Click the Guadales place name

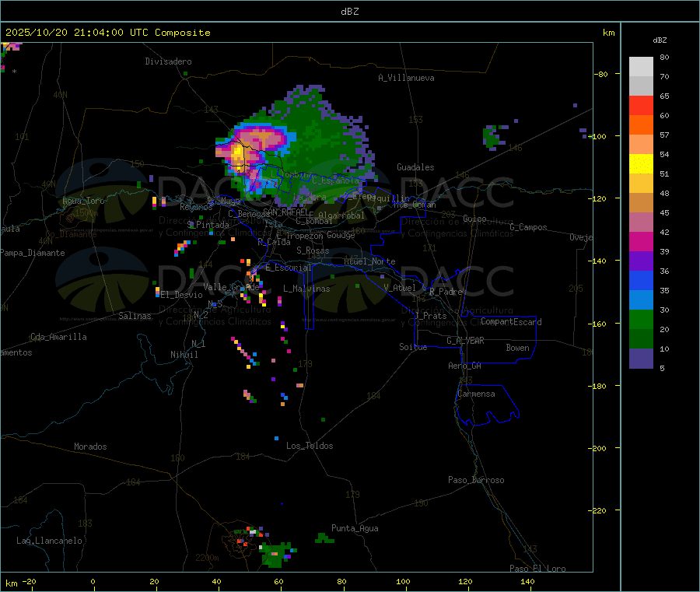[x=415, y=167]
